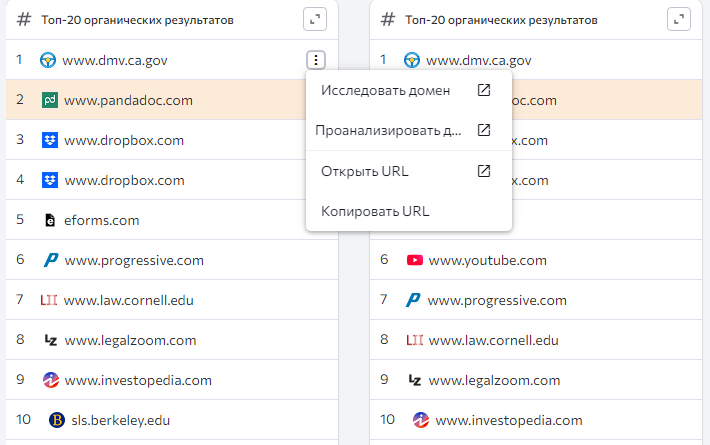Click LegalZoom favicon in left row 8
This screenshot has height=445, width=710.
51,340
